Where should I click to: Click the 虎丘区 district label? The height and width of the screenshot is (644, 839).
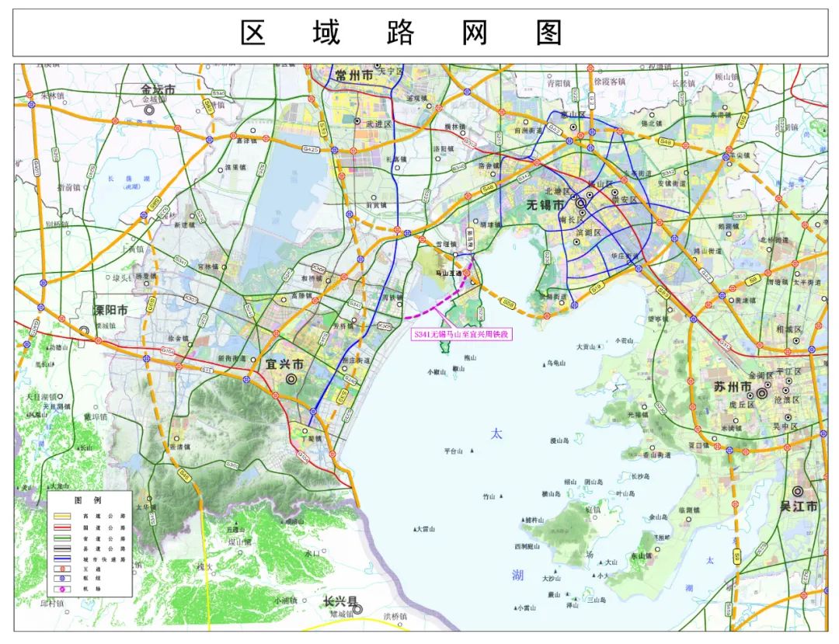click(x=742, y=405)
